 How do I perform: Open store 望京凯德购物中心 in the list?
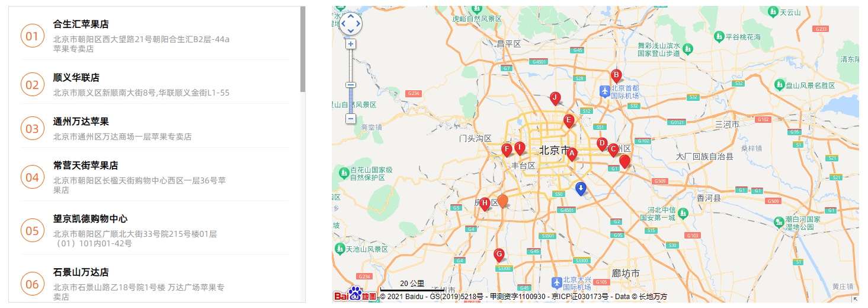pos(90,219)
